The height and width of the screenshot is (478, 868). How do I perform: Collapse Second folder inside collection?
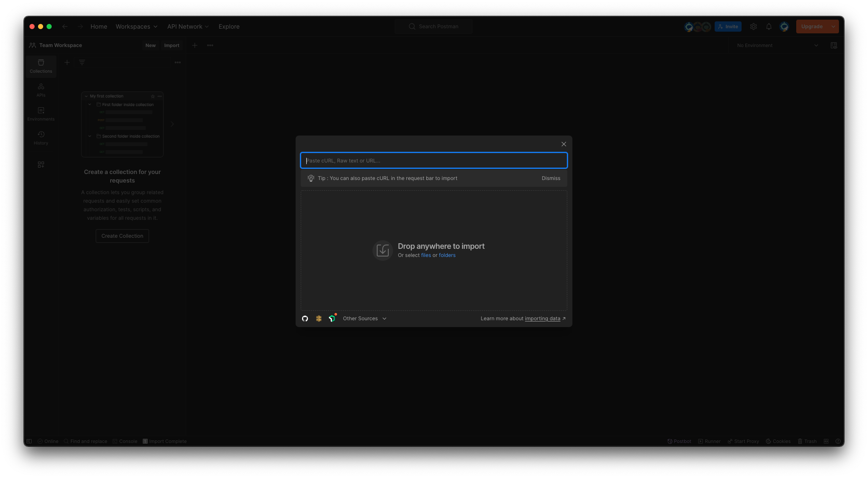pos(90,136)
